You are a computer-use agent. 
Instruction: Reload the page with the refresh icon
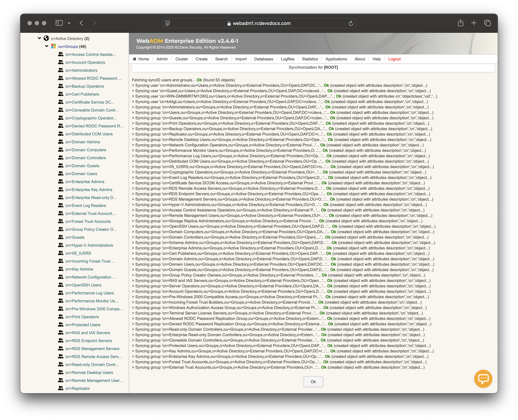pyautogui.click(x=351, y=23)
